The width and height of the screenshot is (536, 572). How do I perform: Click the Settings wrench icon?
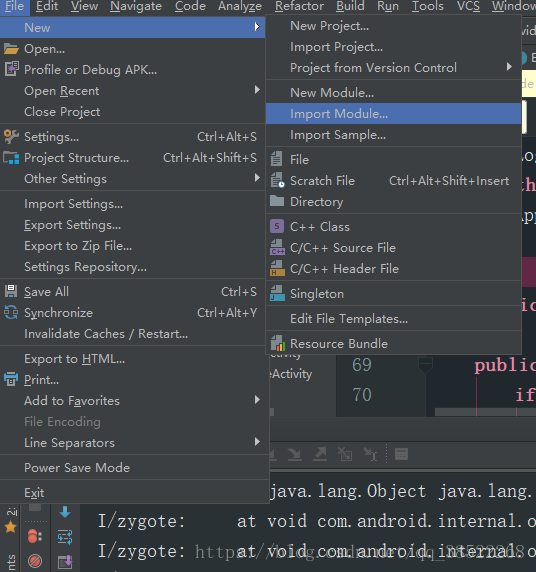point(11,136)
